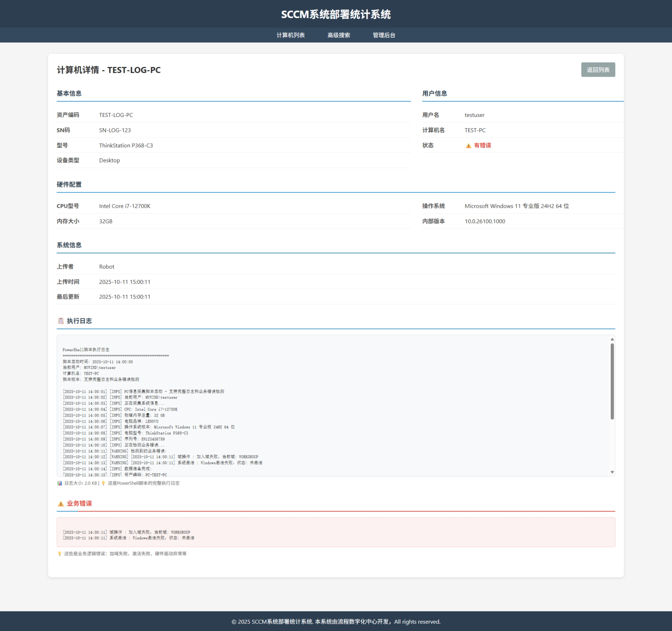Click the 日志大小: 2.0 KB text
Viewport: 672px width, 631px height.
80,483
